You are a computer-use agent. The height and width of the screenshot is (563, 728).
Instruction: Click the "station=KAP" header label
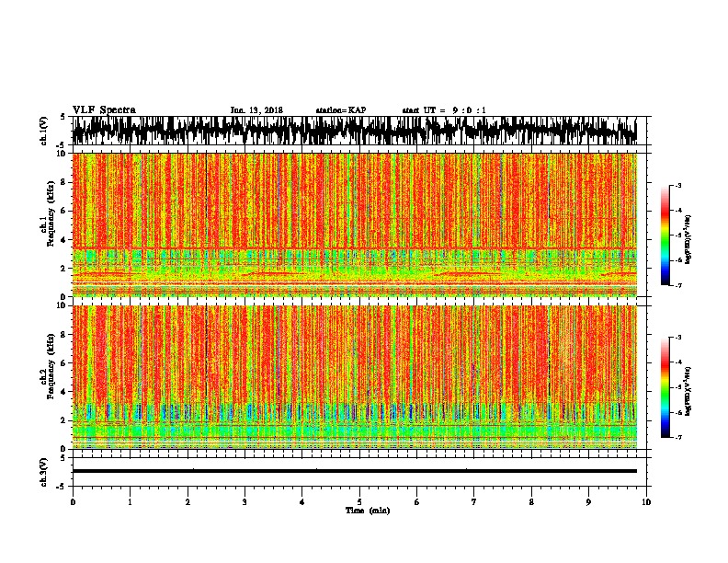point(341,110)
